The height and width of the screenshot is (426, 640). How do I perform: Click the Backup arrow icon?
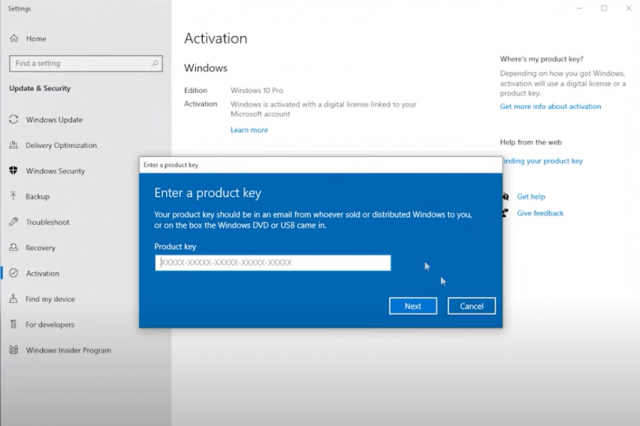(14, 196)
